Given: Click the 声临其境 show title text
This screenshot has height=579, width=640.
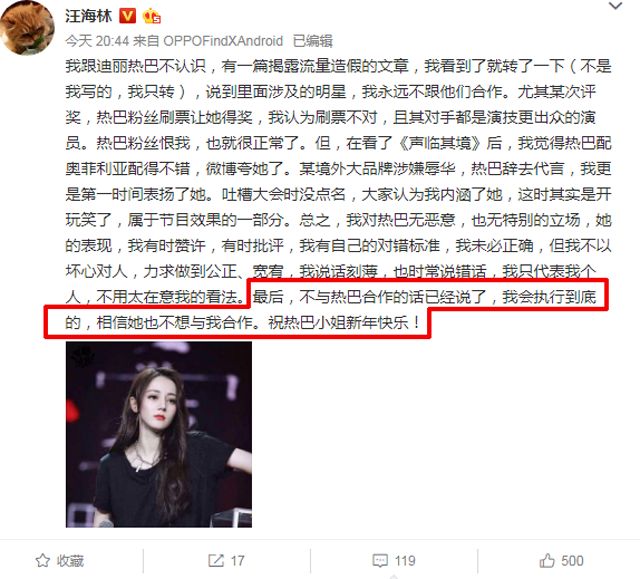Looking at the screenshot, I should click(439, 143).
